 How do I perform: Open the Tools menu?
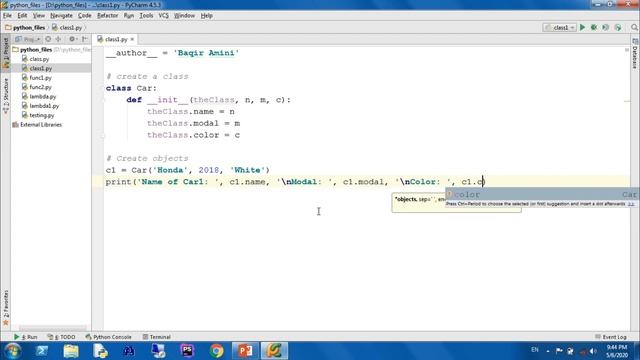click(146, 16)
